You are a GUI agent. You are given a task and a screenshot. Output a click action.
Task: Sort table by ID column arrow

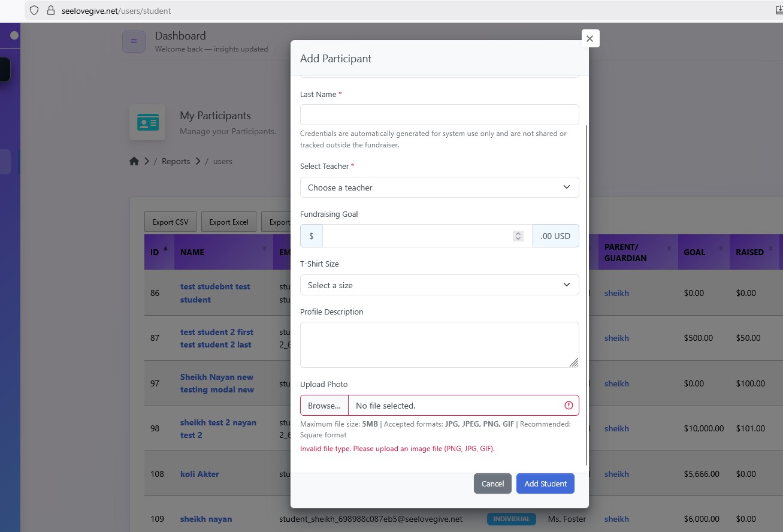pos(165,249)
